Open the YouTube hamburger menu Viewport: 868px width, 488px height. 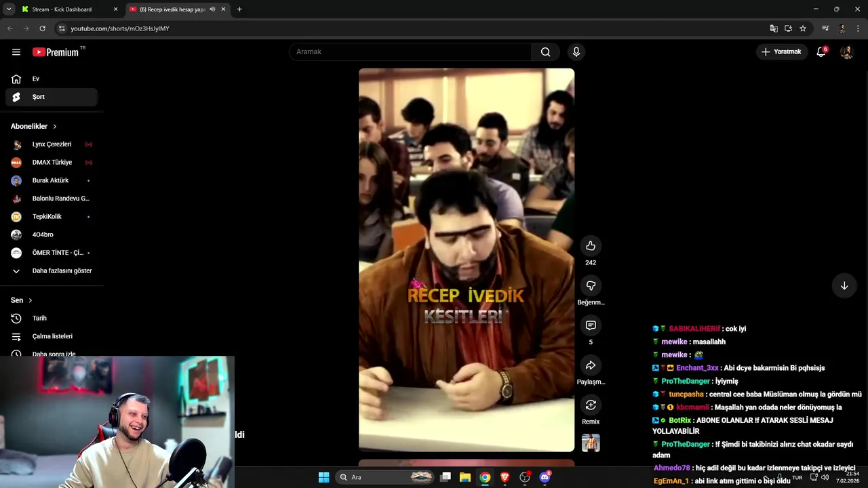tap(16, 52)
